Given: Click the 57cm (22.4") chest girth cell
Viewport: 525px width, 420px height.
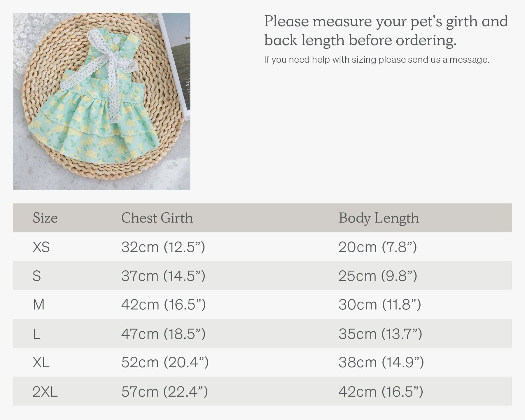Looking at the screenshot, I should pyautogui.click(x=164, y=391).
